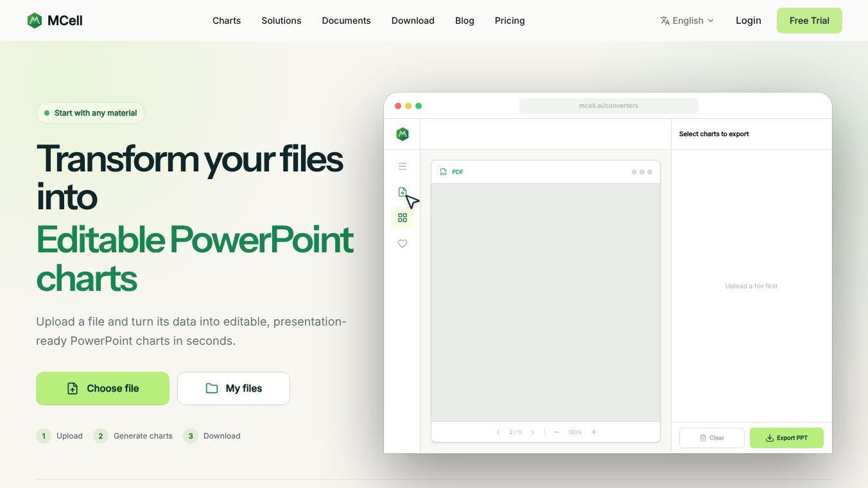Open the Charts menu item
Screen dimensions: 868x488
click(227, 21)
